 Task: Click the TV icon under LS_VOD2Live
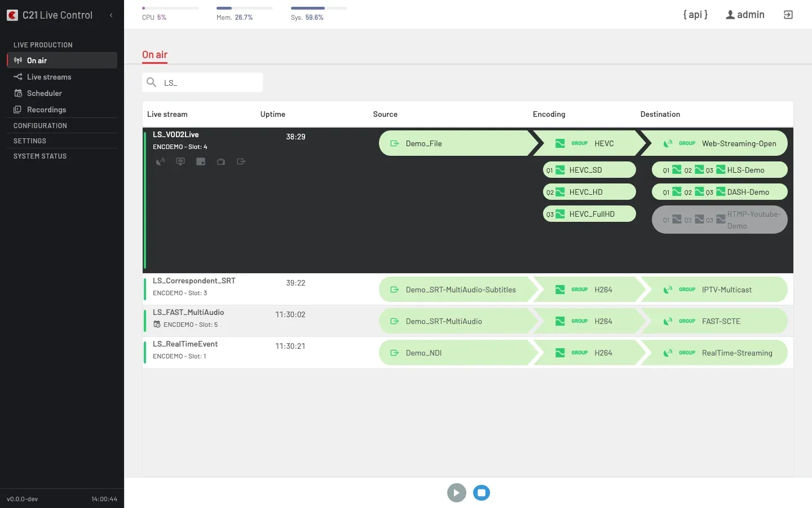(221, 161)
